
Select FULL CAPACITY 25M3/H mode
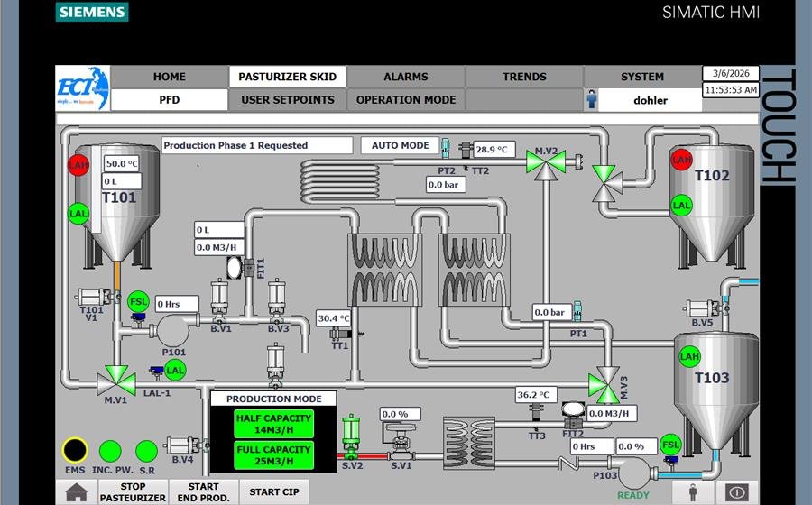(x=273, y=455)
